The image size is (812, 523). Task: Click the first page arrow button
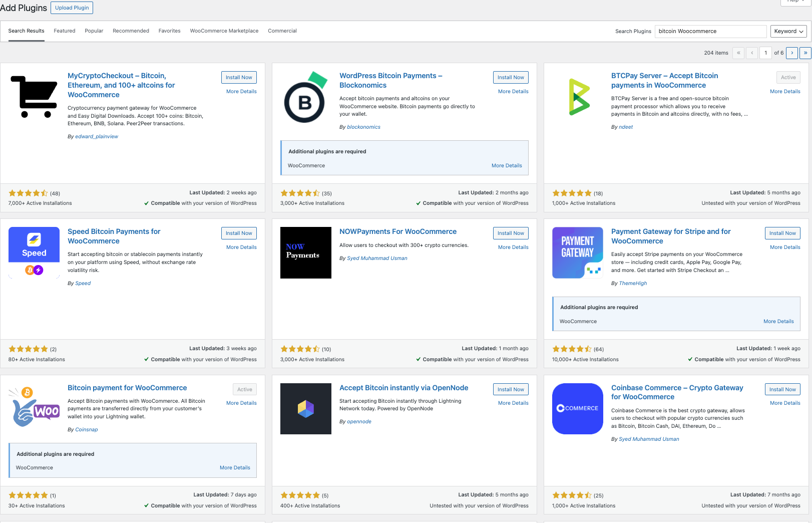[738, 53]
